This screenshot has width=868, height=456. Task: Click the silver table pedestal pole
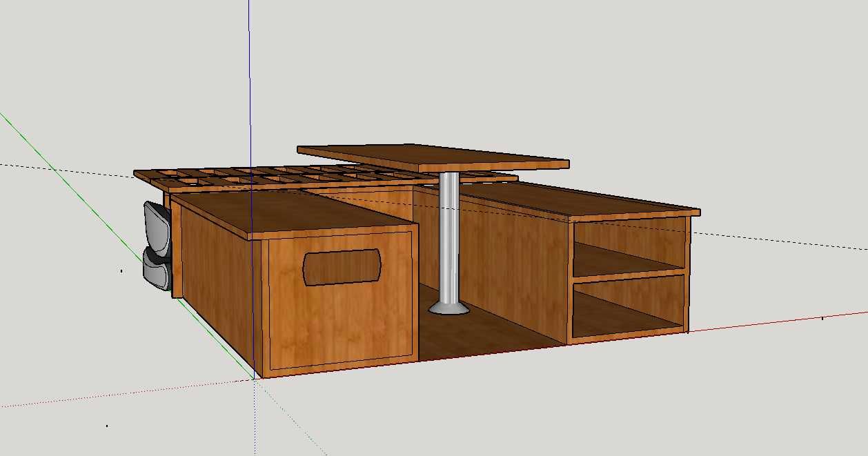(x=449, y=238)
